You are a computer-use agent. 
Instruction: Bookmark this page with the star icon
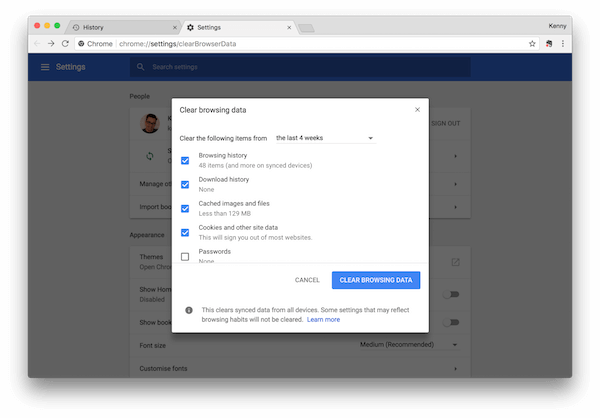532,44
